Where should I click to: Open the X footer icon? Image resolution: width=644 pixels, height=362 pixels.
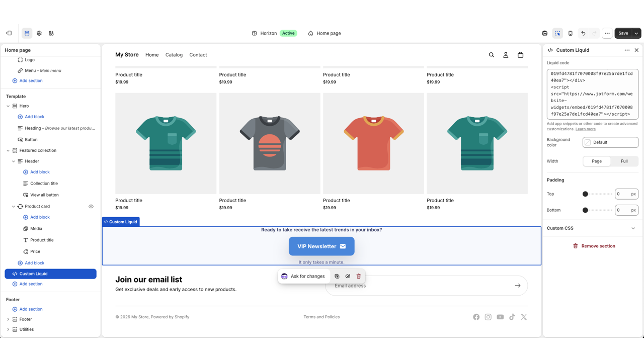tap(524, 317)
